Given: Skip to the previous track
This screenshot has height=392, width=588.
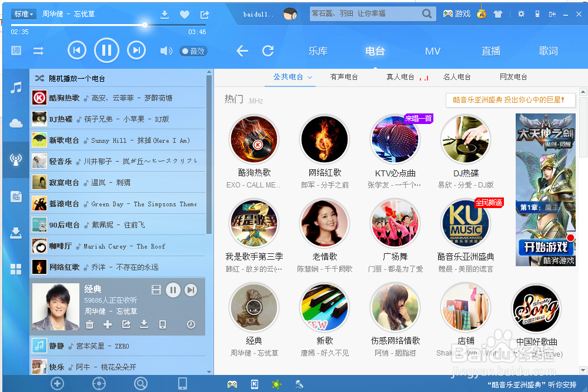Looking at the screenshot, I should [77, 50].
